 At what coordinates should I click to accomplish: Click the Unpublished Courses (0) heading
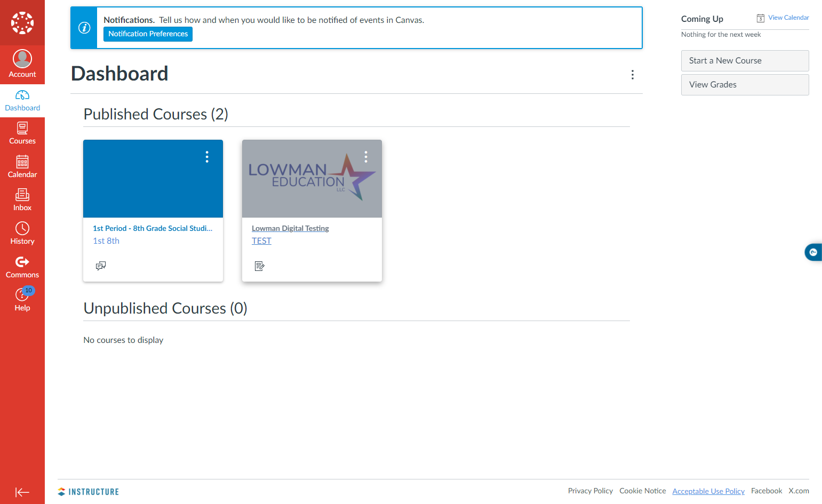[x=165, y=308]
